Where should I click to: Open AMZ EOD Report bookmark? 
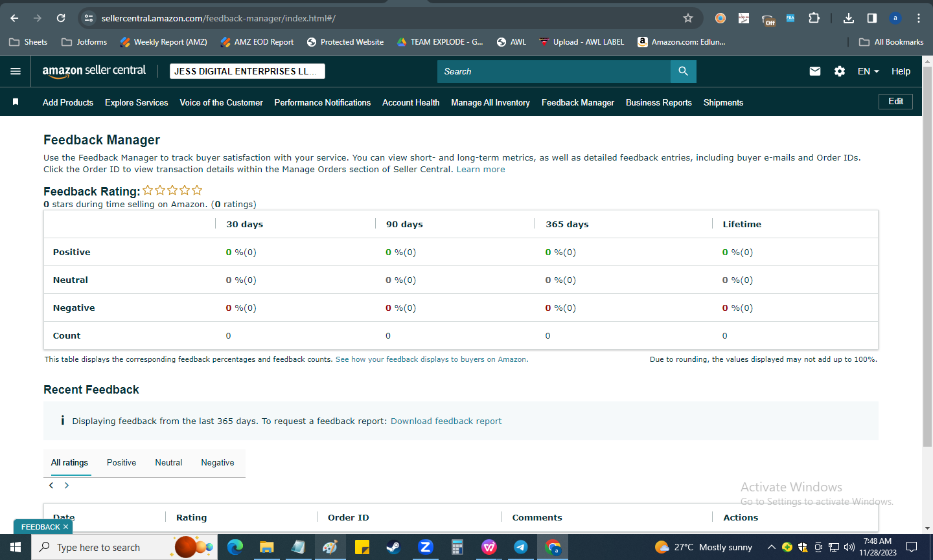click(257, 42)
